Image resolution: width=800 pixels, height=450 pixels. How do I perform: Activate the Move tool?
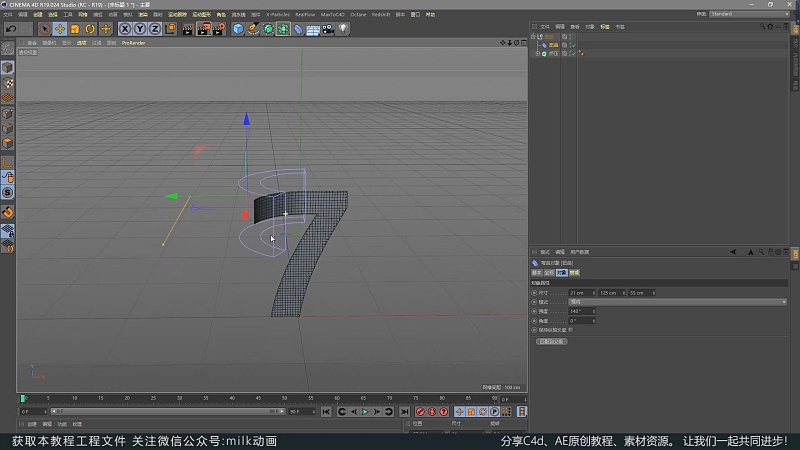[60, 29]
